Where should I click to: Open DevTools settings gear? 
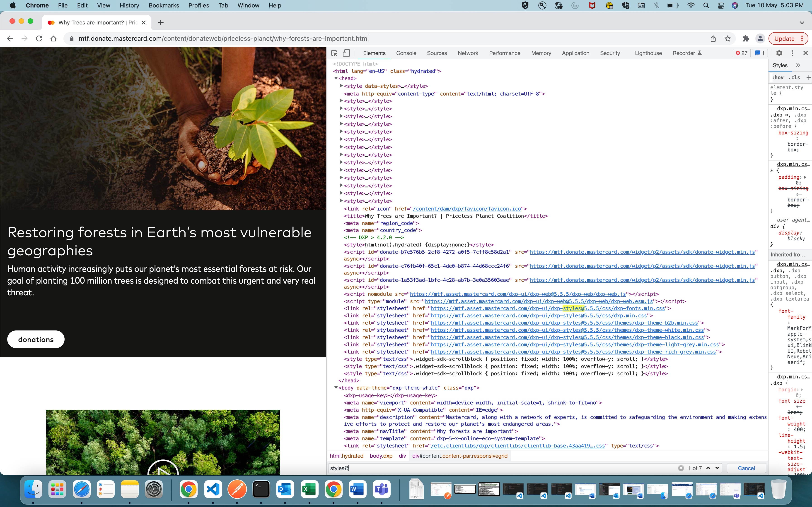point(779,53)
